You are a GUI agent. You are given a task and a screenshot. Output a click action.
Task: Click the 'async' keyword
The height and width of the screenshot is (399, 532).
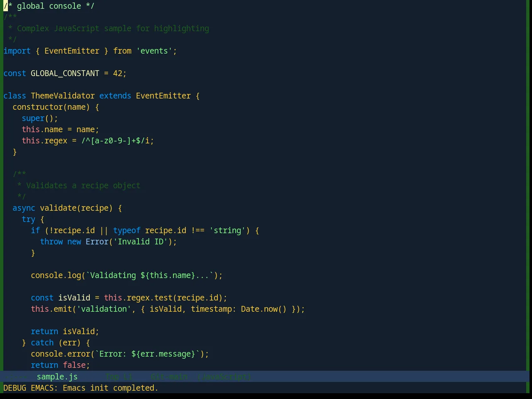[24, 208]
